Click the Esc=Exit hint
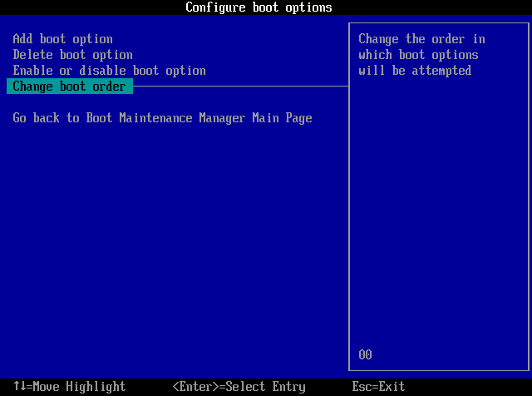Image resolution: width=532 pixels, height=396 pixels. point(378,387)
